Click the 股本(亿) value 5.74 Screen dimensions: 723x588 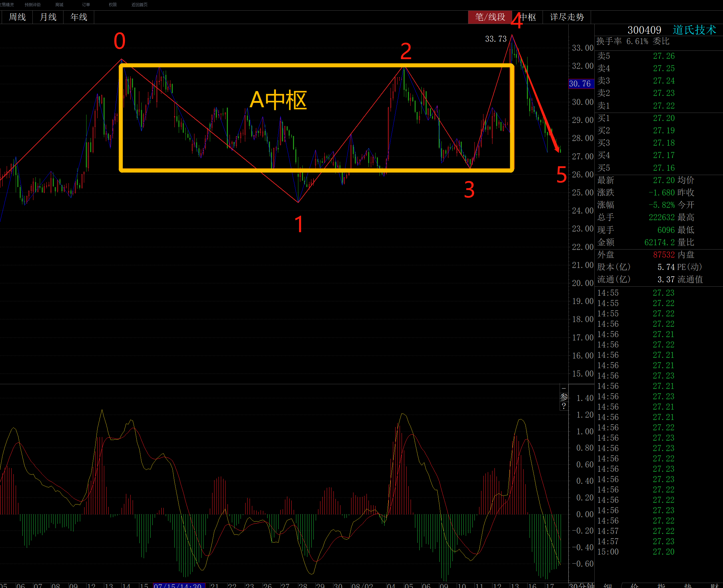pyautogui.click(x=666, y=267)
